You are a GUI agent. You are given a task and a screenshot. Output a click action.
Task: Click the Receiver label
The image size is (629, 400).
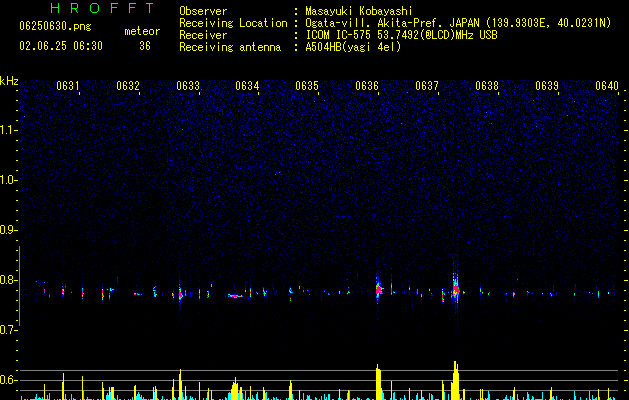[x=203, y=35]
